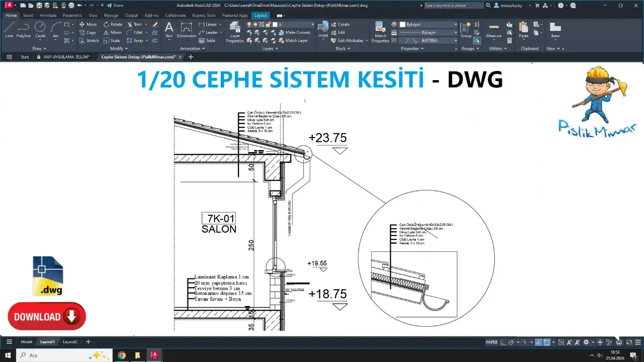
Task: Insert a Table from Annotation panel
Action: 207,41
